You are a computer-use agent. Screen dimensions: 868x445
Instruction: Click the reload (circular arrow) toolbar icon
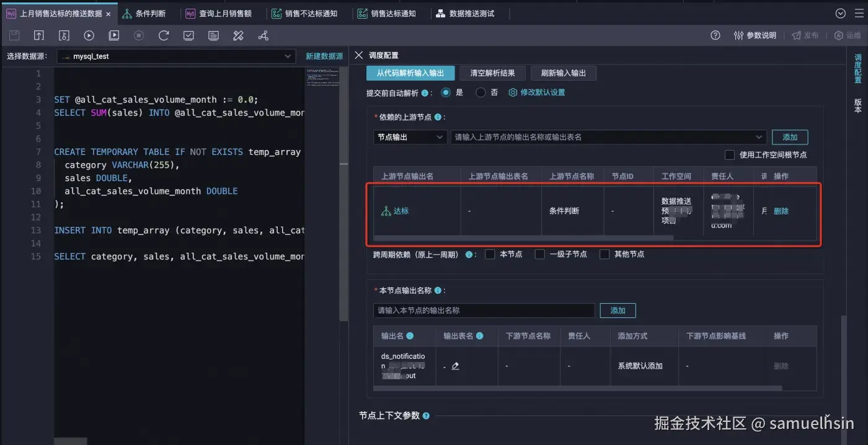pos(164,36)
